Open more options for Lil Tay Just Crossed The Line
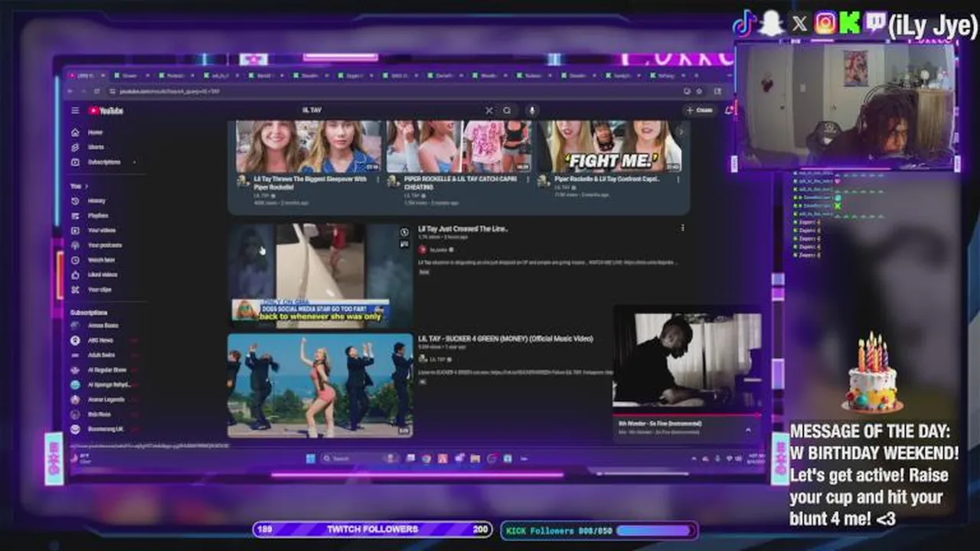 683,228
